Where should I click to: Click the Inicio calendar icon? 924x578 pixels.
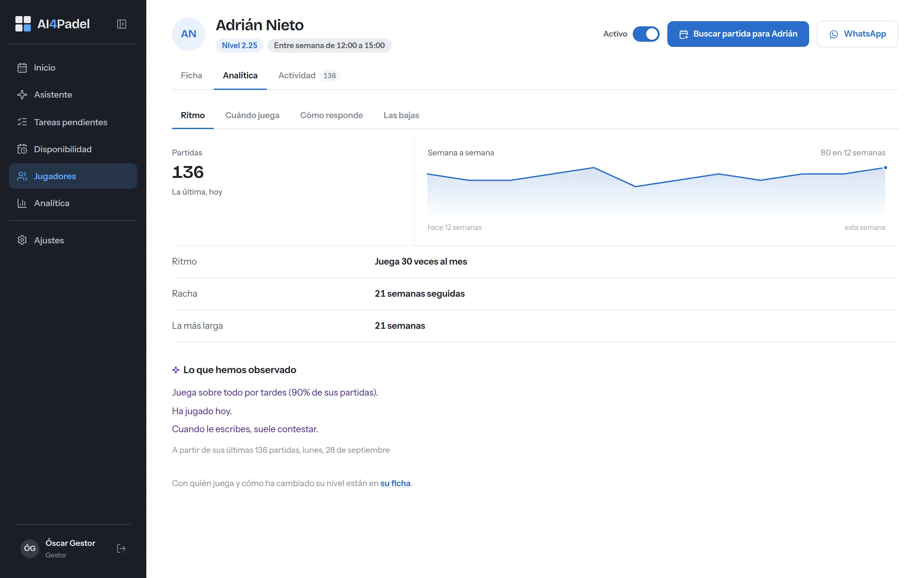[x=22, y=68]
